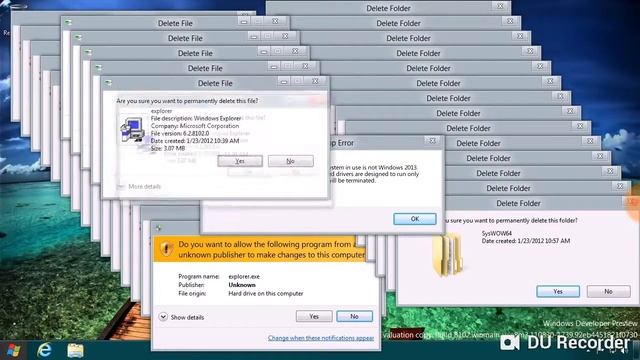The image size is (640, 360).
Task: Open 'Change when these notifications appear' link
Action: click(x=321, y=338)
